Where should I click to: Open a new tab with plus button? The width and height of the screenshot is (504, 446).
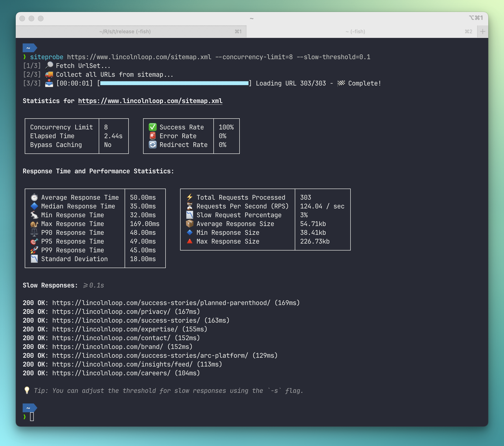pyautogui.click(x=482, y=31)
